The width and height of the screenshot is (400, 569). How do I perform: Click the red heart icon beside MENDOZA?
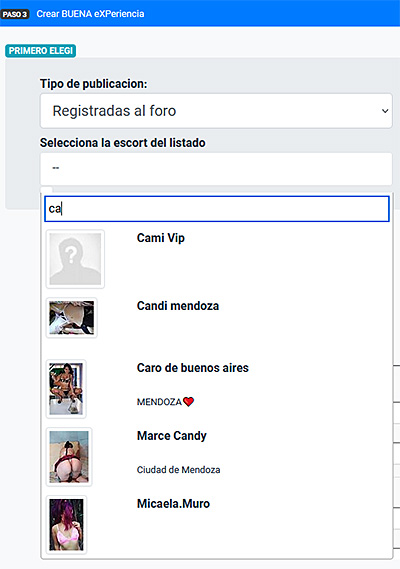pos(188,402)
